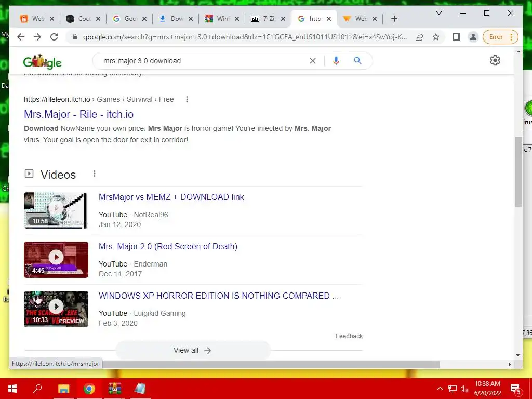Open the tab search chevron
Screen dimensions: 532x399
438,13
